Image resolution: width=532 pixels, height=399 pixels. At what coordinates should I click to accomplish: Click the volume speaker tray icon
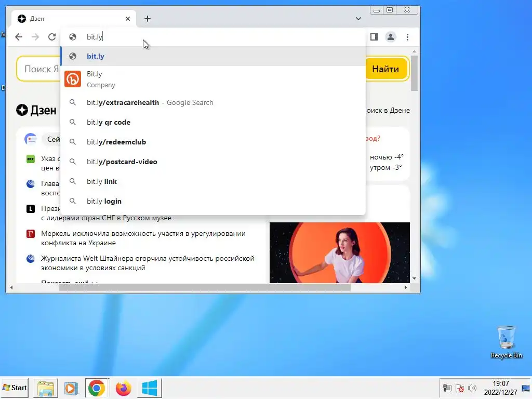click(x=472, y=388)
